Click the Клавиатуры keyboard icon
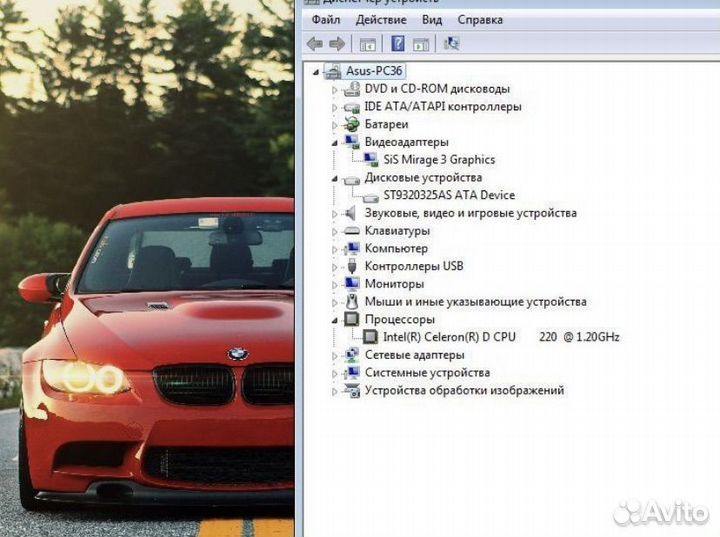Screen dimensions: 720x537 pos(352,231)
